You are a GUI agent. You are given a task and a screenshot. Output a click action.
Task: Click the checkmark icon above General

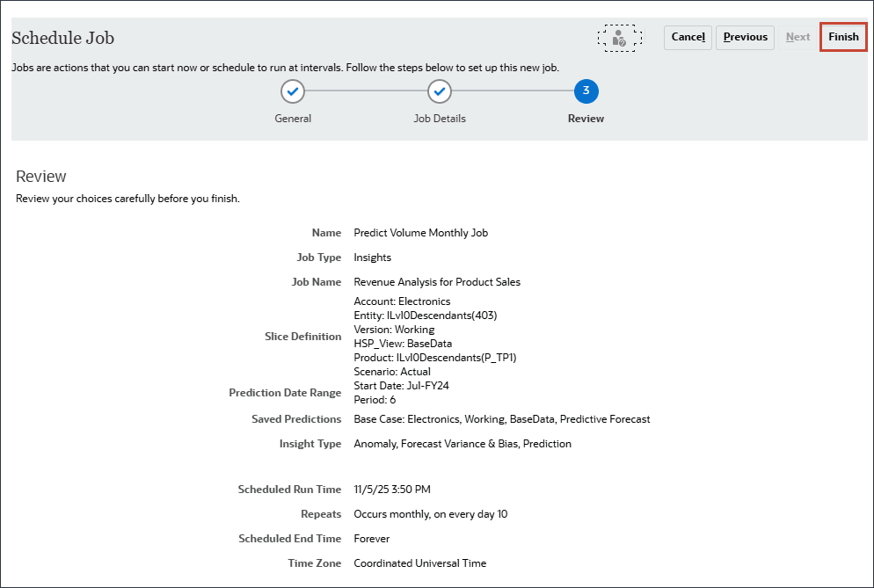tap(293, 91)
